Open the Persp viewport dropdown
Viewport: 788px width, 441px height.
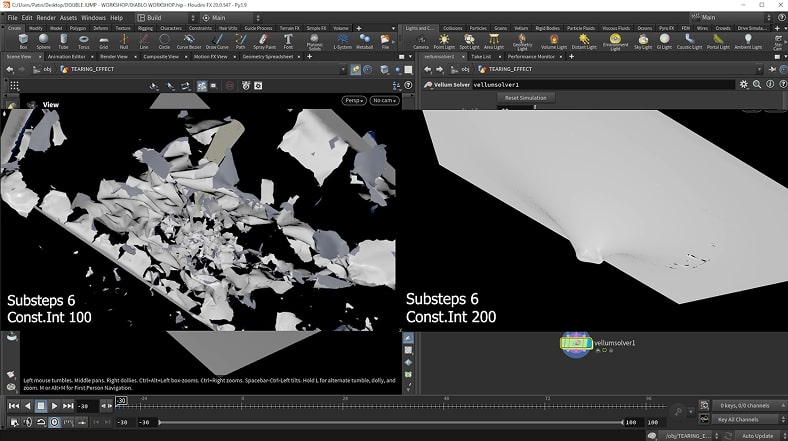pyautogui.click(x=353, y=100)
